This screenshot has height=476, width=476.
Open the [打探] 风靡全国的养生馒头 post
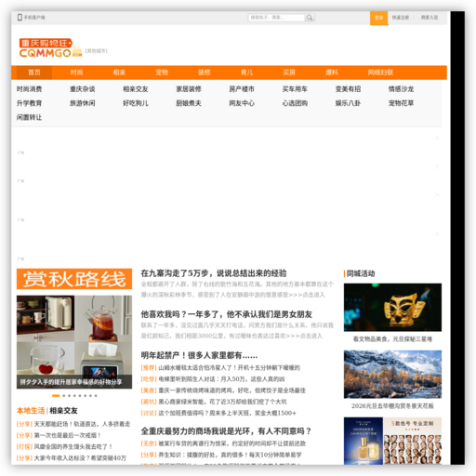pos(64,446)
